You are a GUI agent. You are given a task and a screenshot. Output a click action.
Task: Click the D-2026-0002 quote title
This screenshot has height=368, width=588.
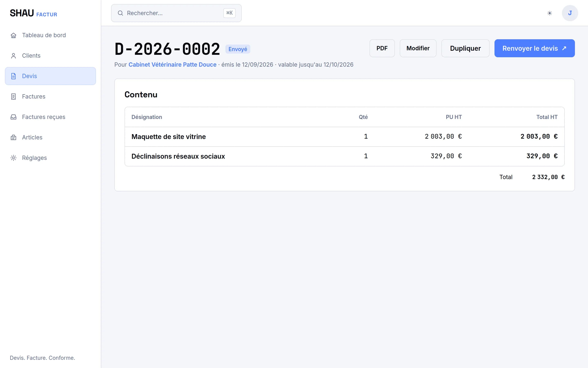[167, 49]
